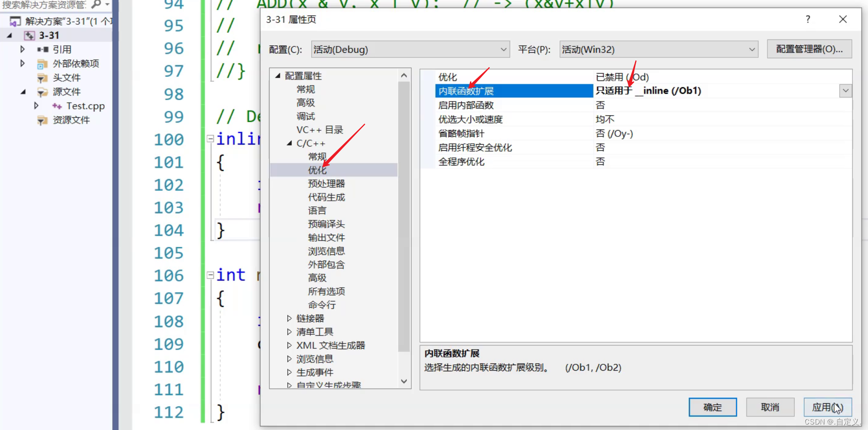Expand the 外部依赖项 node

coord(22,63)
